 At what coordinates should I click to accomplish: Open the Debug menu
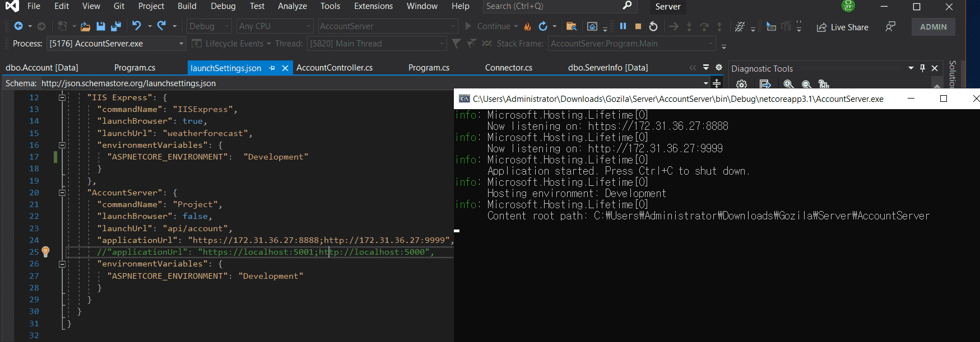tap(223, 6)
